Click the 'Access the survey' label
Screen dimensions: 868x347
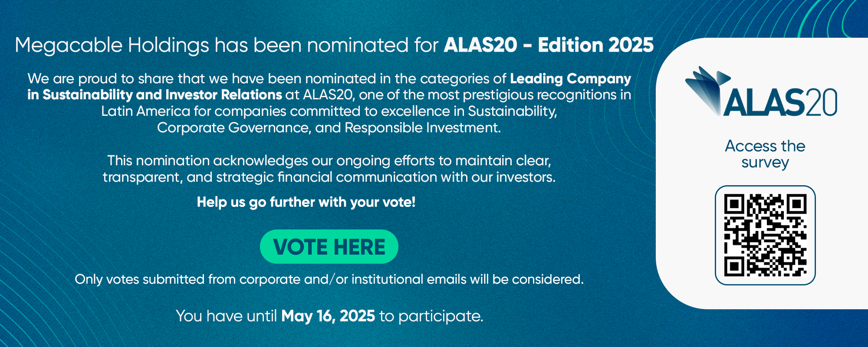(x=765, y=154)
